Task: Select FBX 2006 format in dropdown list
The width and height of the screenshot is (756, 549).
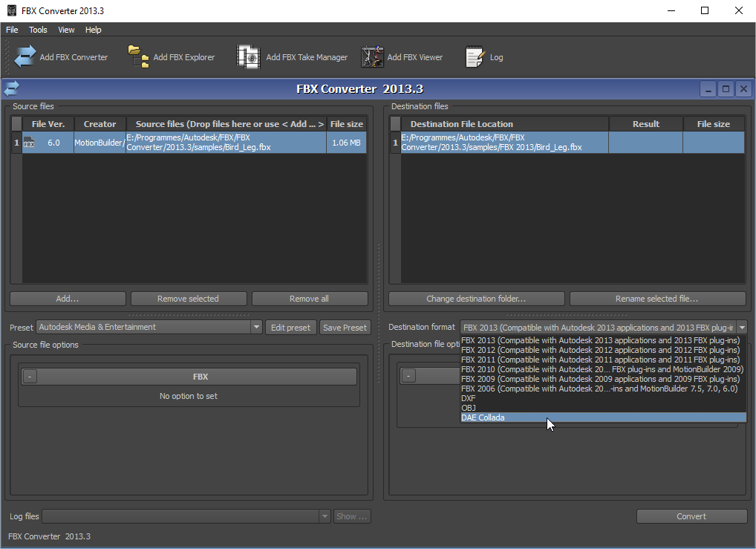Action: coord(603,389)
